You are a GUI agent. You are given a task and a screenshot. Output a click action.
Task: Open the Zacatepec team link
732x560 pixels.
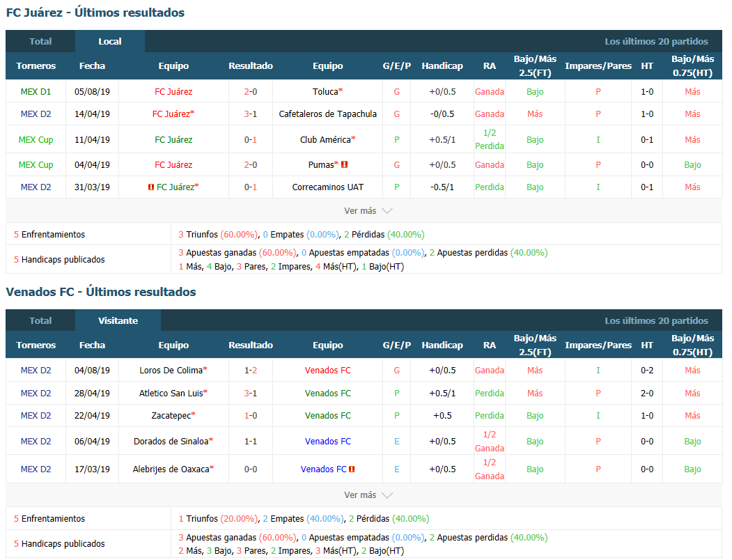[x=171, y=416]
